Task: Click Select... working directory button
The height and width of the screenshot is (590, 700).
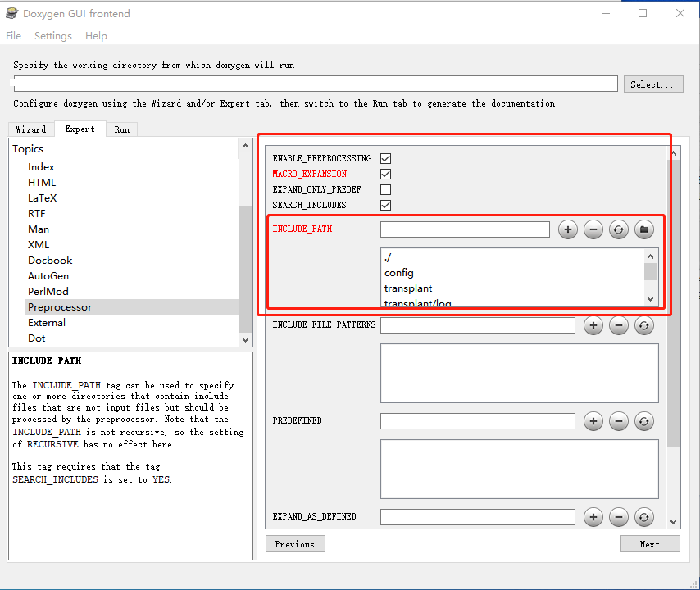Action: (653, 84)
